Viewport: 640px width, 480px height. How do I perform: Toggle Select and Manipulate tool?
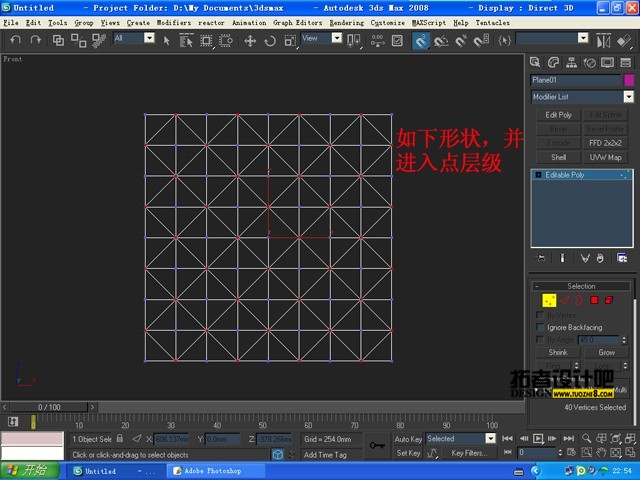pos(378,40)
